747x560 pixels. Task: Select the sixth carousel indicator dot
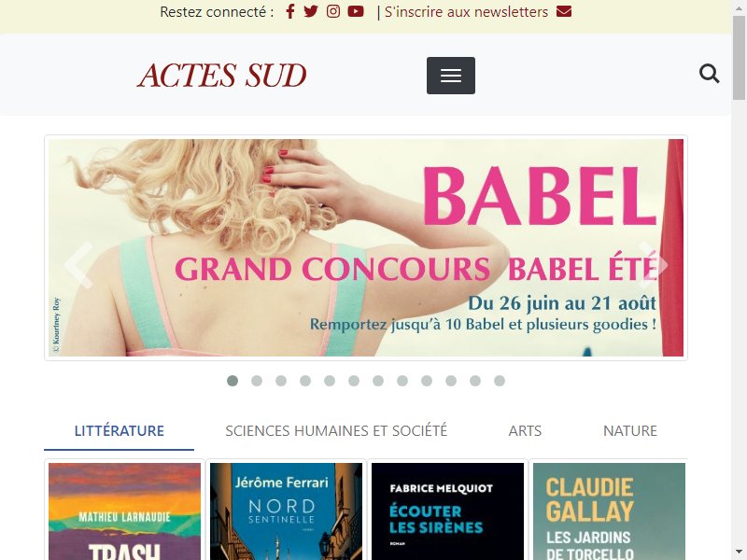pyautogui.click(x=354, y=381)
